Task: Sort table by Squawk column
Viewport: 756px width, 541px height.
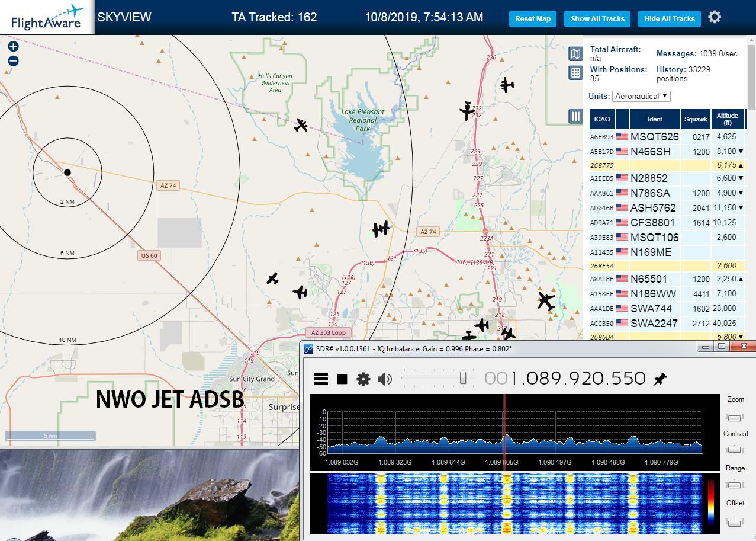Action: (x=696, y=119)
